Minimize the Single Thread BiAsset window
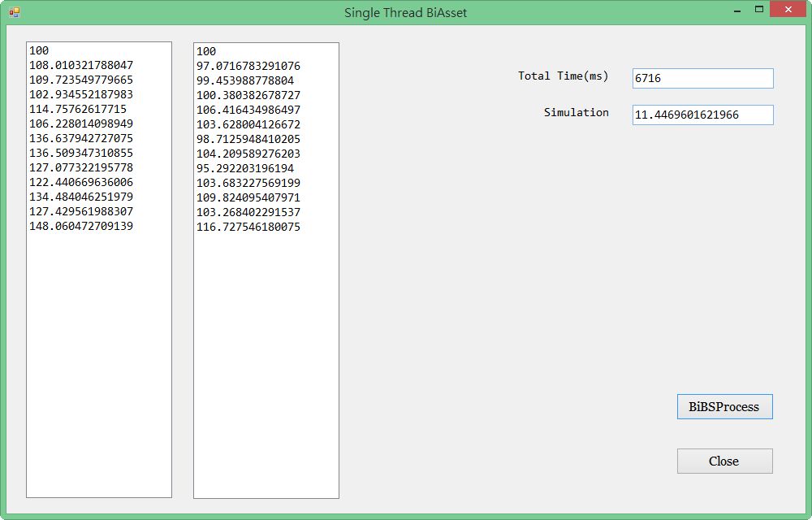Viewport: 812px width, 520px height. click(737, 11)
